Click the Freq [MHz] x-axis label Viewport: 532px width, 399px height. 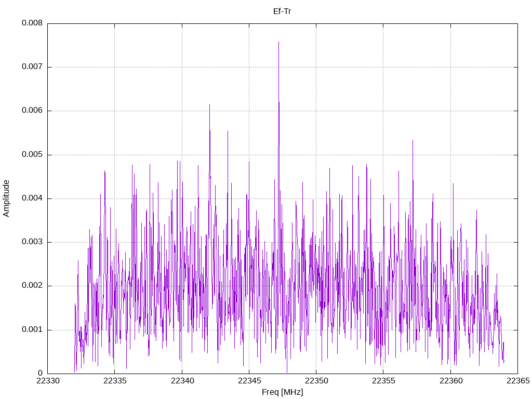click(x=282, y=392)
